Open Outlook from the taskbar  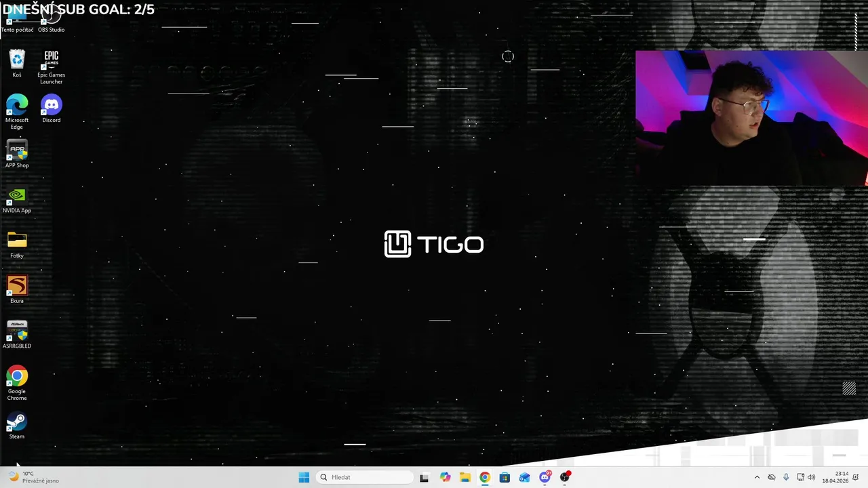pos(525,477)
